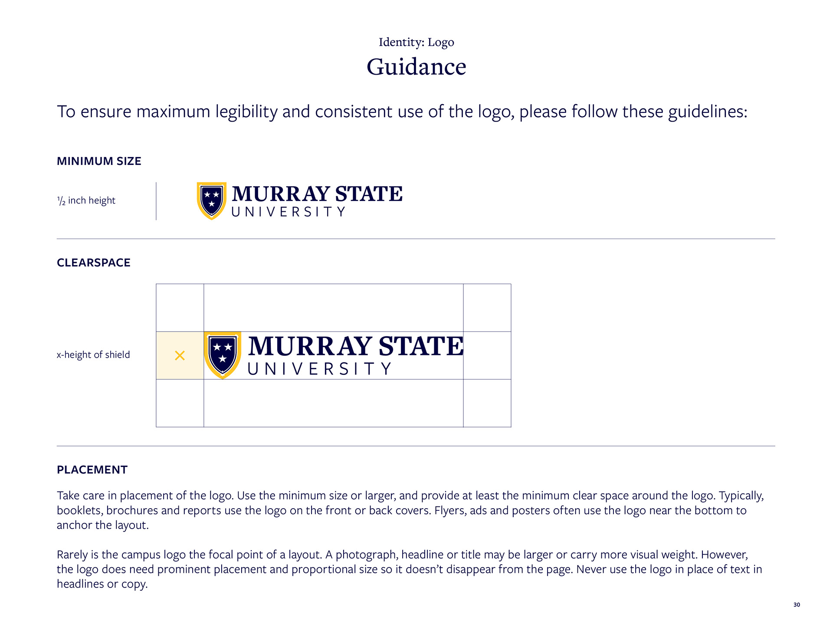The width and height of the screenshot is (833, 644).
Task: Click the cream shaded clearspace square
Action: point(180,355)
